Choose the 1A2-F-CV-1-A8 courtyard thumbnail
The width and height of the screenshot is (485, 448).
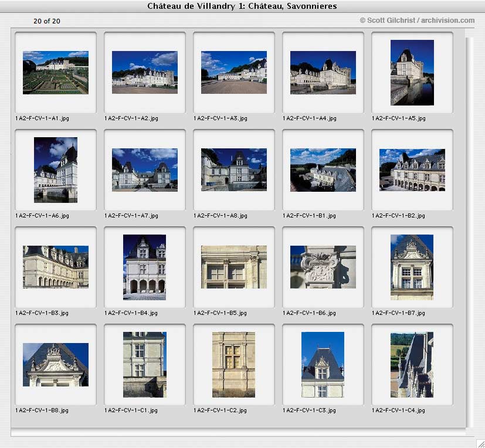point(234,169)
